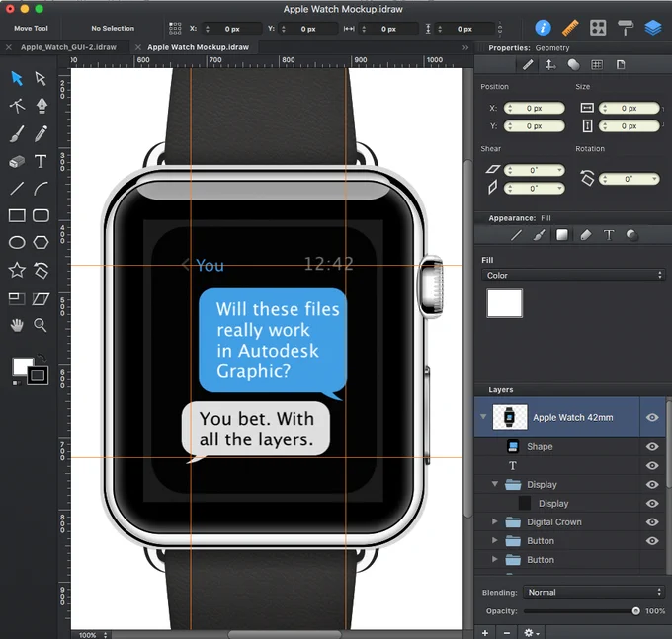Click the Opacity slider knob
The image size is (672, 639).
(636, 611)
